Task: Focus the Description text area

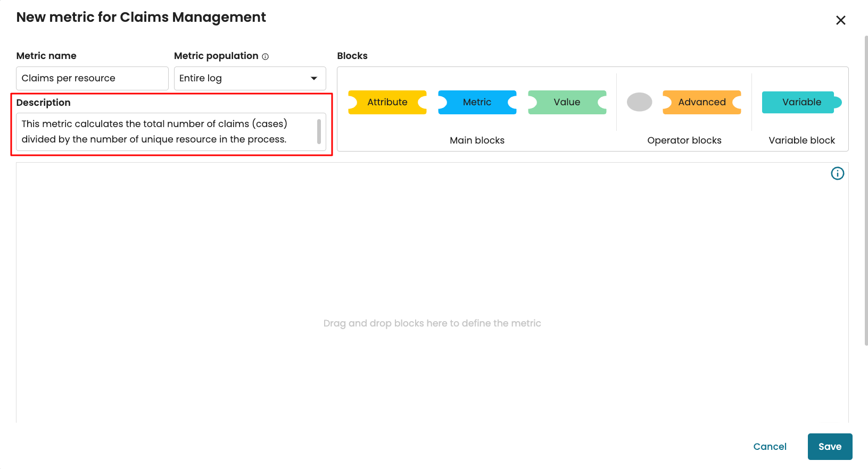Action: click(x=165, y=131)
